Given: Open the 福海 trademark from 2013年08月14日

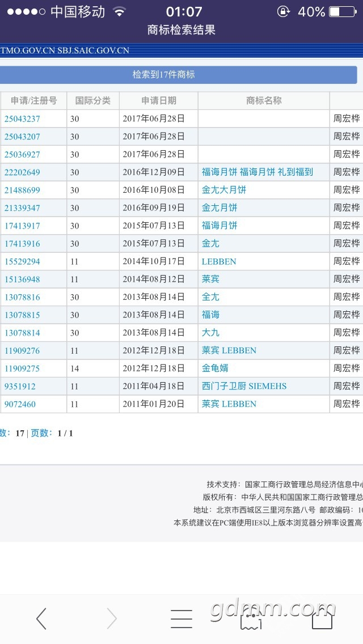Looking at the screenshot, I should (210, 315).
